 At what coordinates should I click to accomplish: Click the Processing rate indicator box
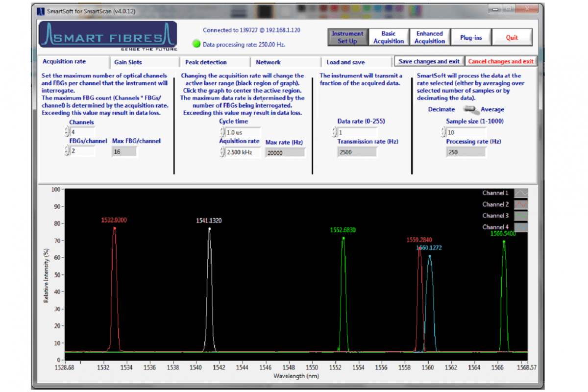[x=466, y=152]
